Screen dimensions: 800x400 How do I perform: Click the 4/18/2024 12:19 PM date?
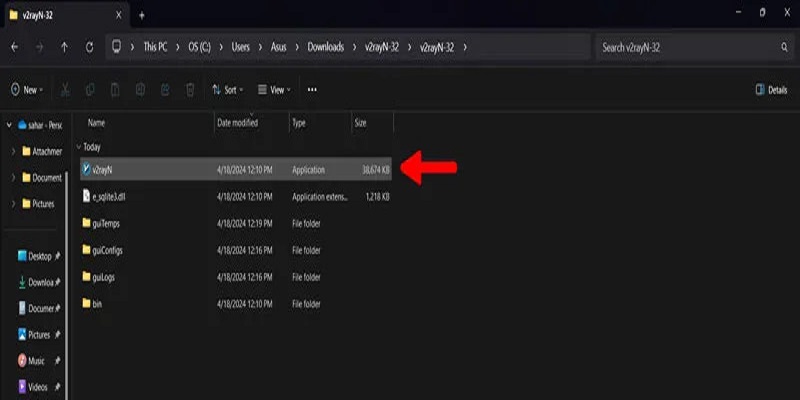(x=244, y=223)
